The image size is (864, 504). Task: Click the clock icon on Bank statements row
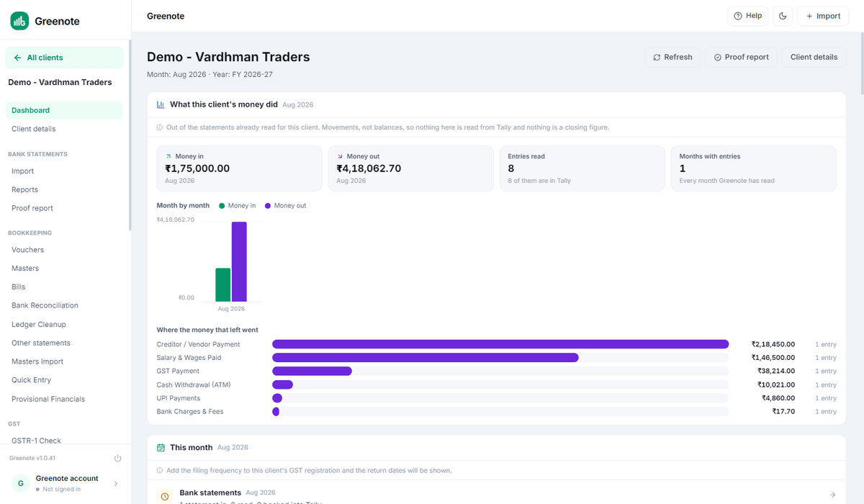(x=165, y=496)
